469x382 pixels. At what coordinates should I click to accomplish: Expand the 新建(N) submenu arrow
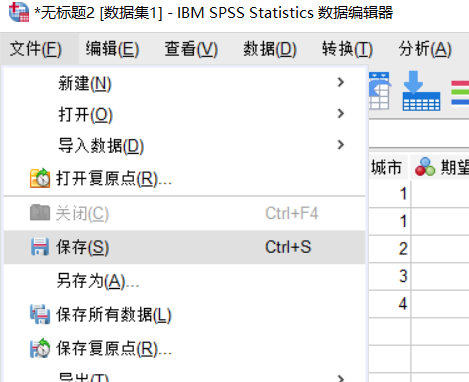[340, 82]
